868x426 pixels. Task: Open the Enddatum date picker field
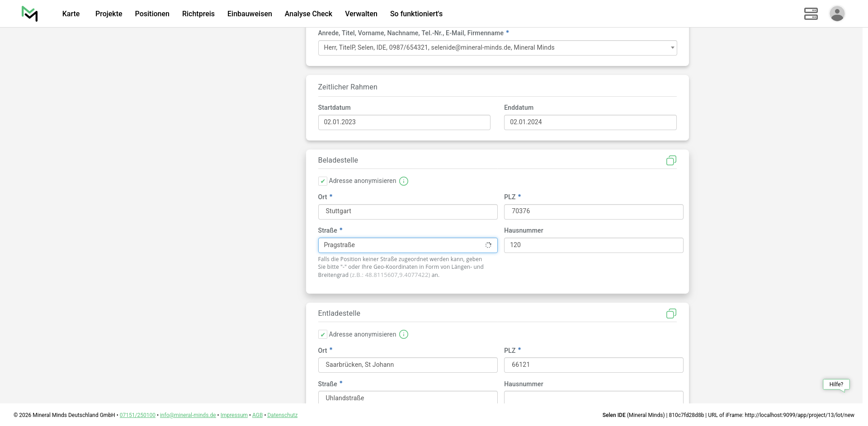(590, 122)
